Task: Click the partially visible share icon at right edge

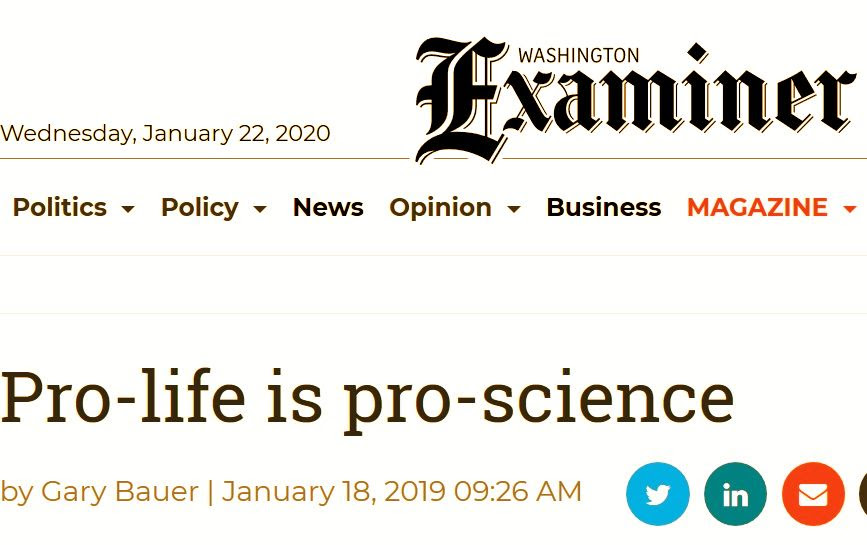Action: point(863,494)
